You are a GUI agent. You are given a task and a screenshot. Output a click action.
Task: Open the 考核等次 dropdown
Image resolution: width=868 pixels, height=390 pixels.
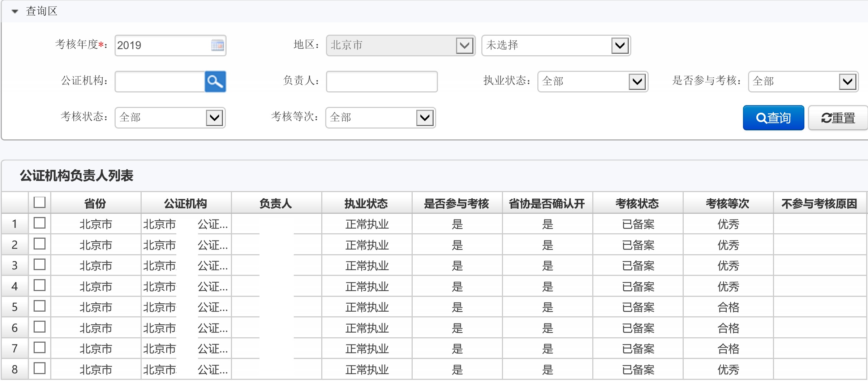point(425,118)
